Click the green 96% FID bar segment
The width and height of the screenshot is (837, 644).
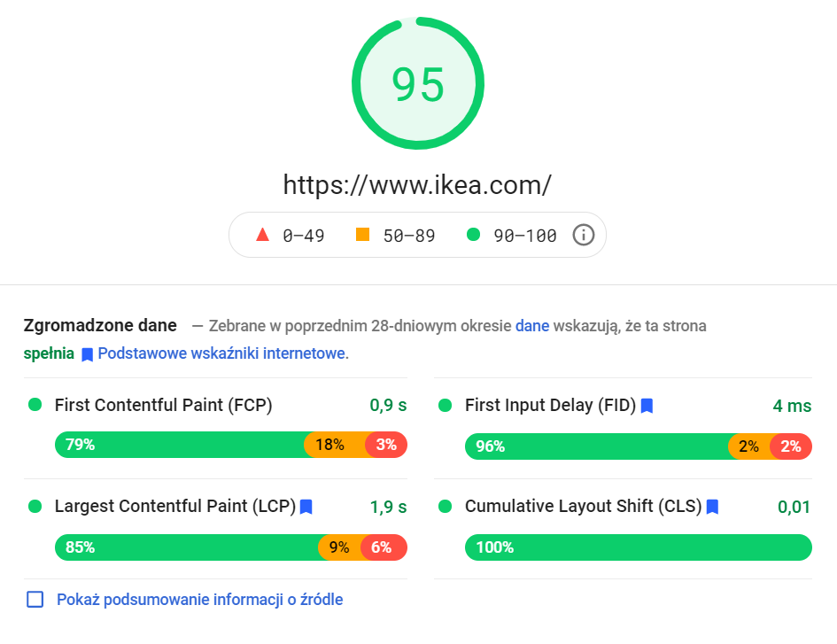coord(599,446)
